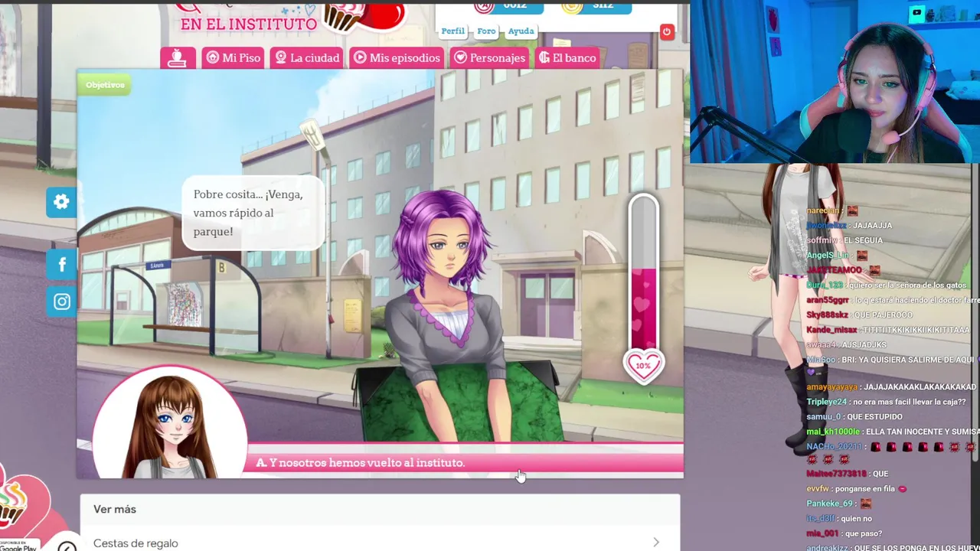Click the speech bubble "Pobre cosita"

tap(253, 213)
